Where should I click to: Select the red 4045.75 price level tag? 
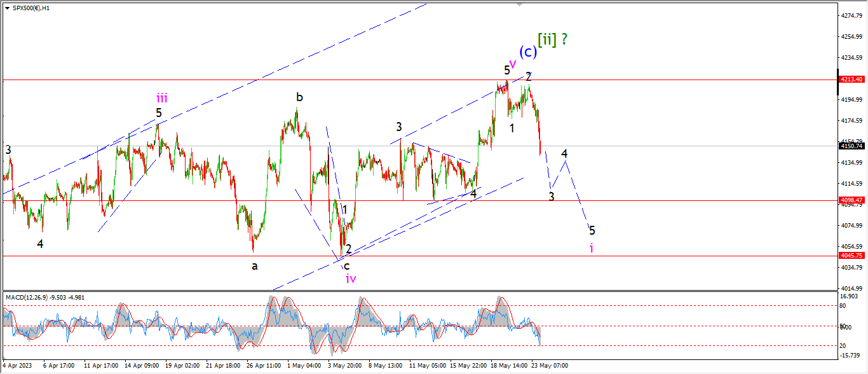(x=850, y=255)
